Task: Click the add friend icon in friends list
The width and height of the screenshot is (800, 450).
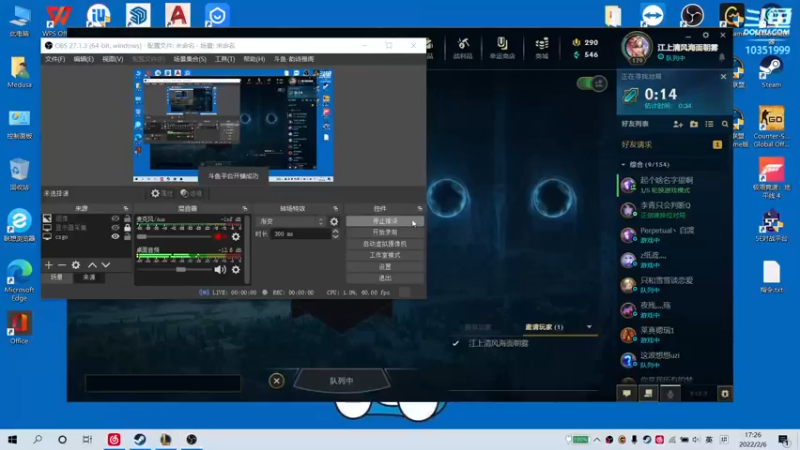Action: [678, 124]
